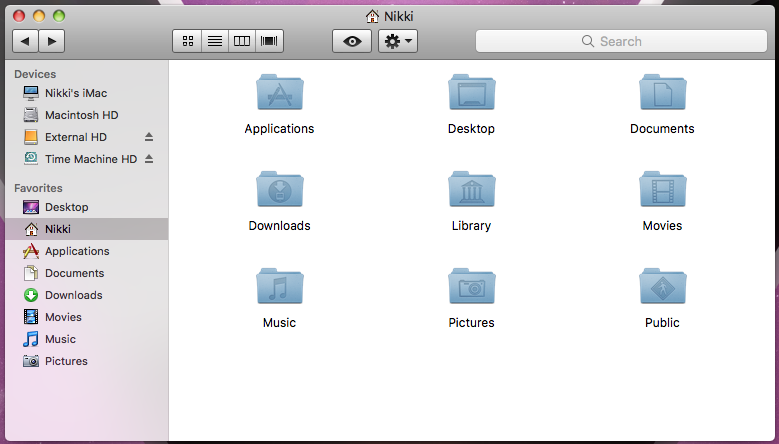This screenshot has height=444, width=779.
Task: Open Movies in sidebar Favorites
Action: pyautogui.click(x=87, y=317)
